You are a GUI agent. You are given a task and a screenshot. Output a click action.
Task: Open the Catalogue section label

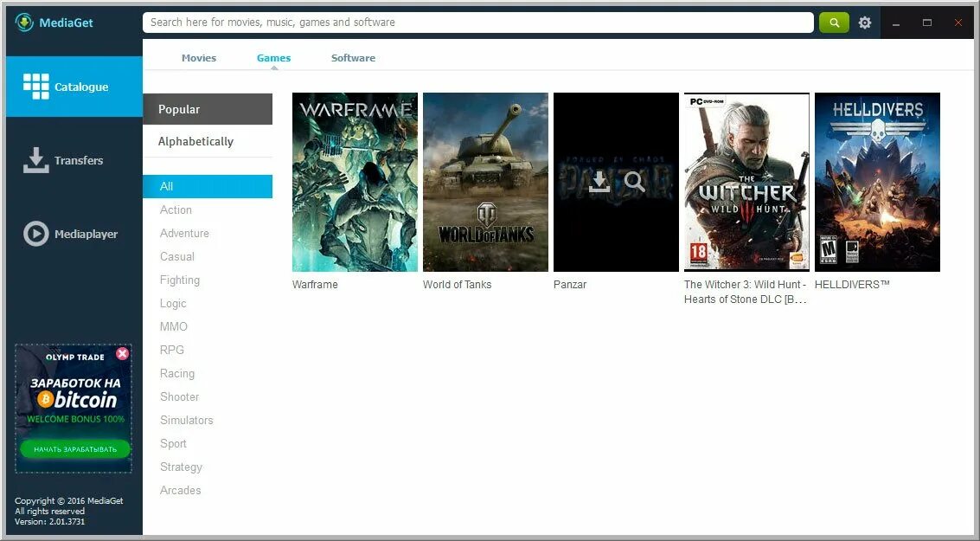pos(81,87)
